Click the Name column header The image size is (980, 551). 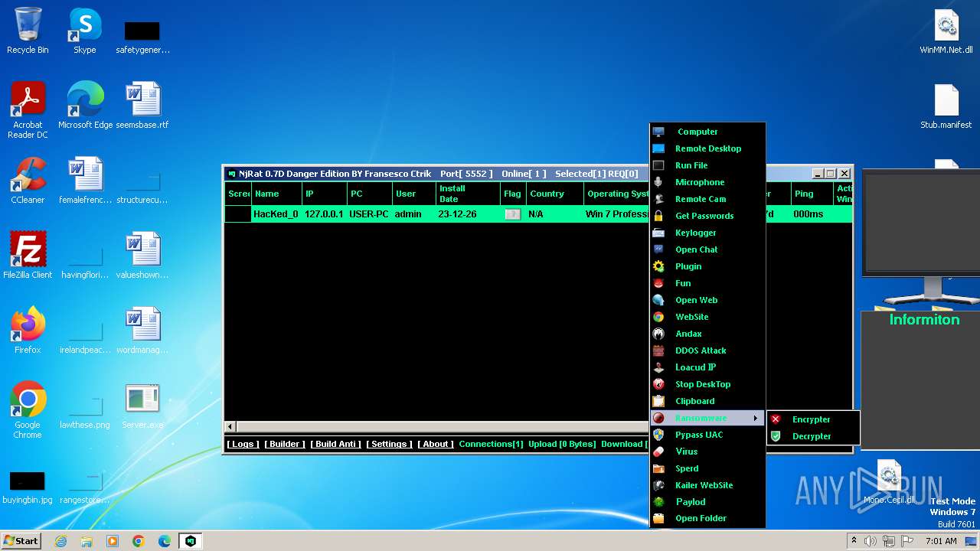point(276,194)
